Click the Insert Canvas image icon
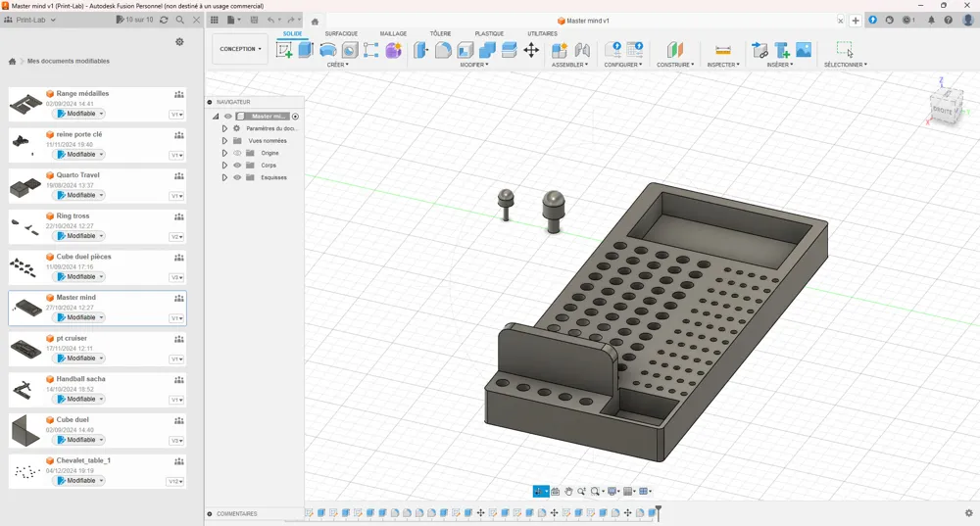The height and width of the screenshot is (526, 980). 804,50
